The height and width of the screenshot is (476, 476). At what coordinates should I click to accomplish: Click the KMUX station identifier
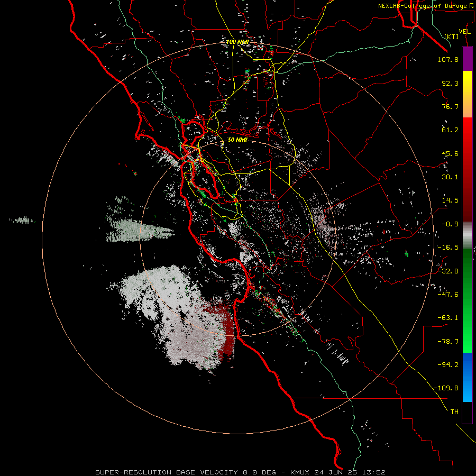pos(300,472)
